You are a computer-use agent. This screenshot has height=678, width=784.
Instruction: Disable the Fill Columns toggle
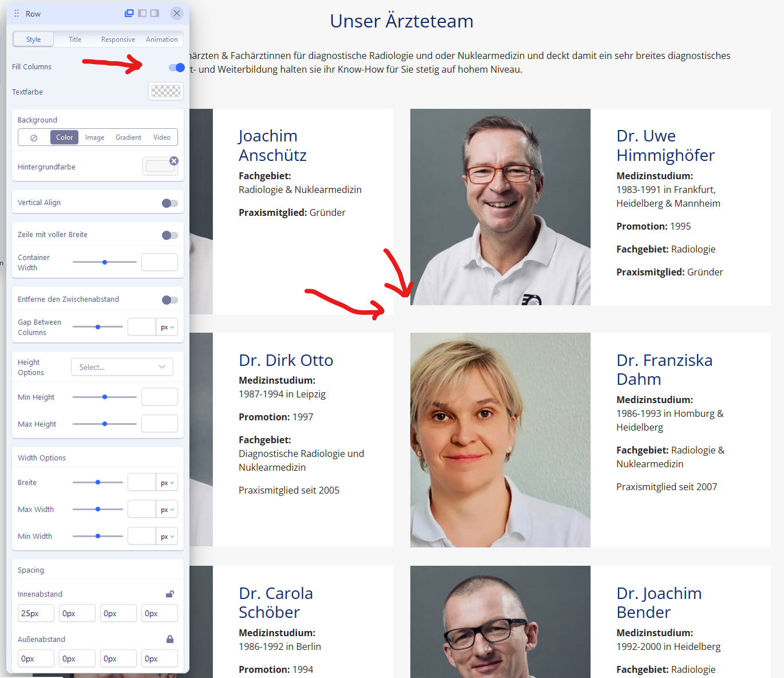[176, 68]
